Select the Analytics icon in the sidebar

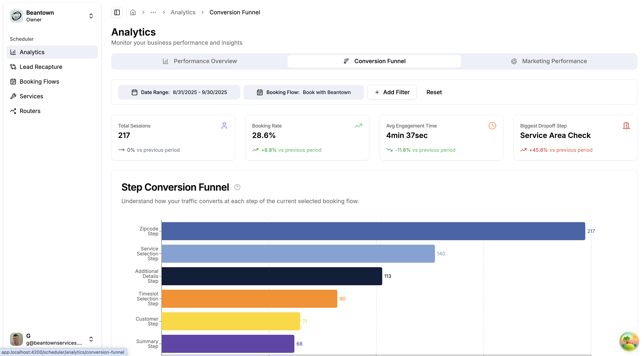(13, 52)
